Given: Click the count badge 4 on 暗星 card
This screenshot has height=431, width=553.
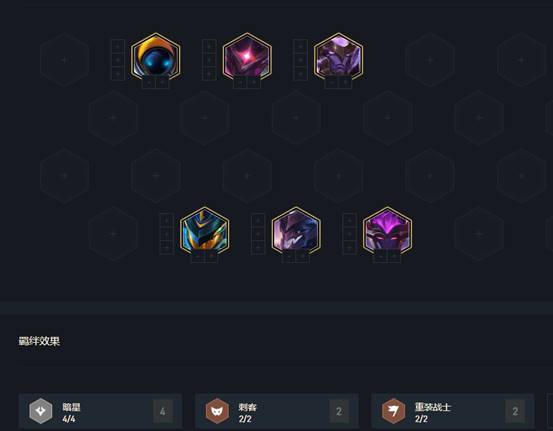Looking at the screenshot, I should (x=163, y=411).
